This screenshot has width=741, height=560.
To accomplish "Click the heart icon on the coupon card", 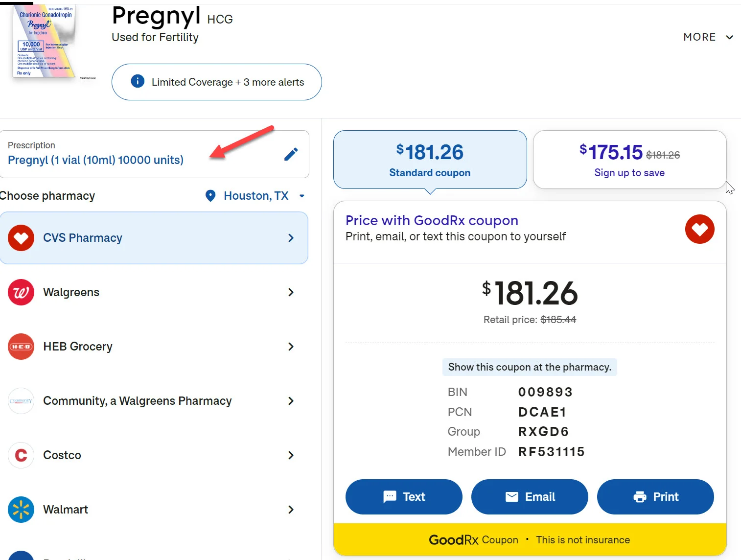I will pos(699,229).
